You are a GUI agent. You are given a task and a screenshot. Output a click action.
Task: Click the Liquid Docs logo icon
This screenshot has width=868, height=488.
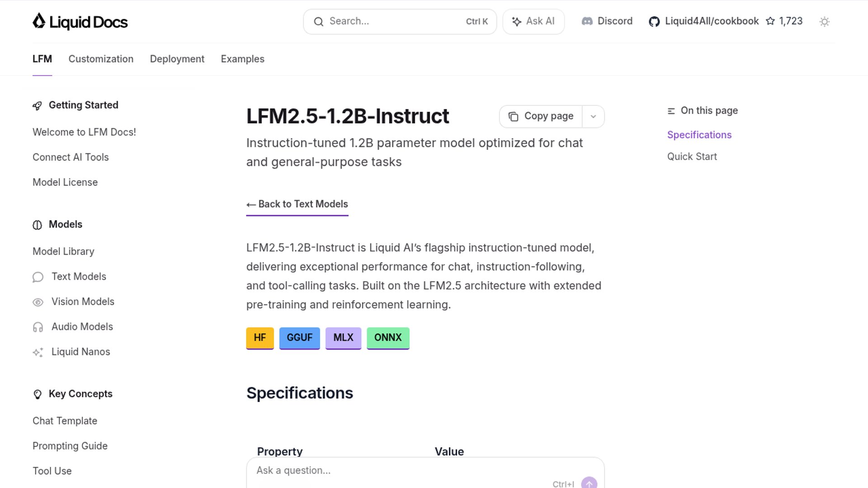tap(39, 21)
